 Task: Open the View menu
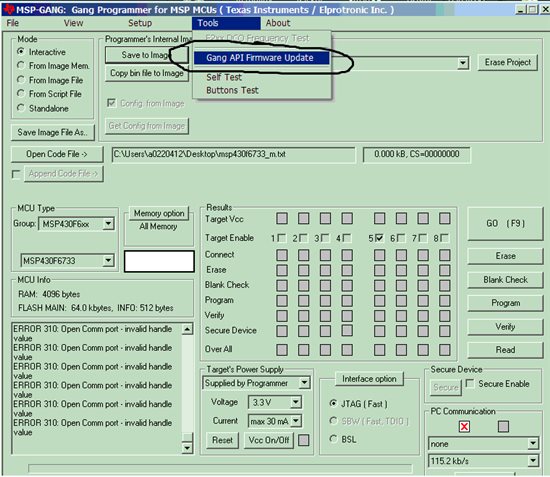click(73, 23)
